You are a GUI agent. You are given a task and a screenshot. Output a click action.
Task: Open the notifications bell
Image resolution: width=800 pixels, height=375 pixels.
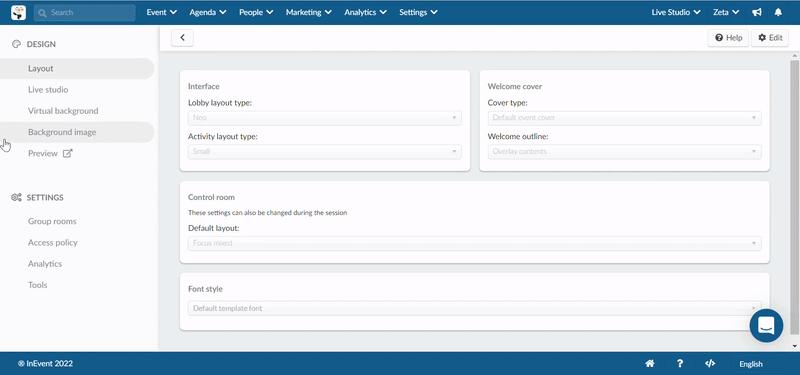coord(778,12)
